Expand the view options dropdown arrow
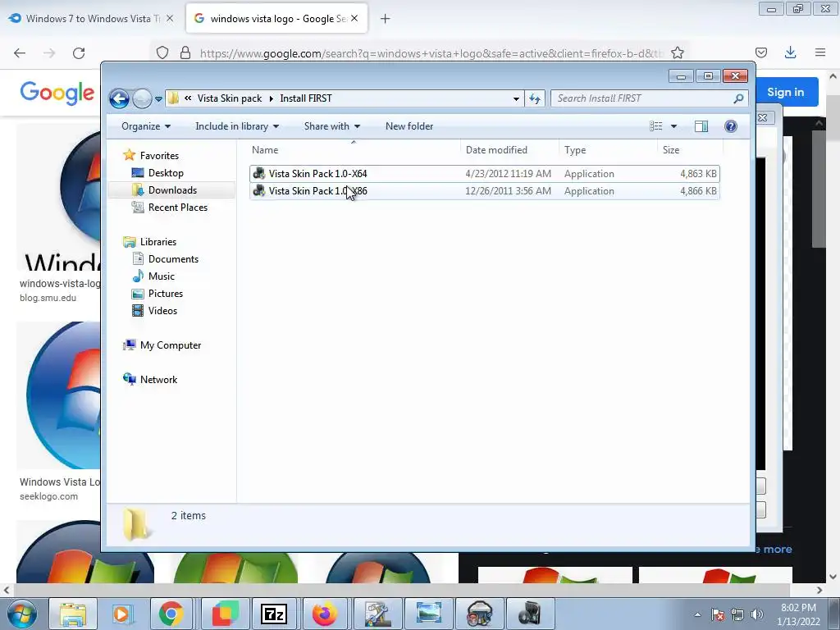This screenshot has width=840, height=630. 674,126
